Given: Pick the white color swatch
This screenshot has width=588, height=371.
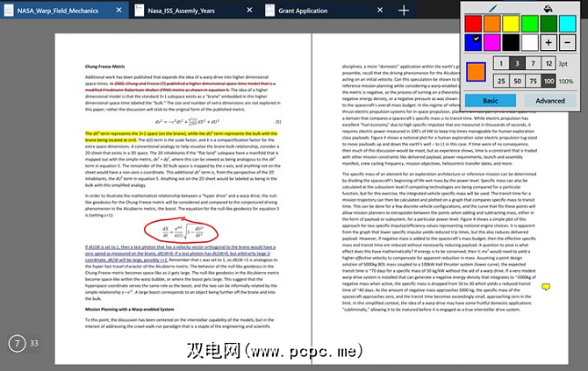Looking at the screenshot, I should [530, 42].
